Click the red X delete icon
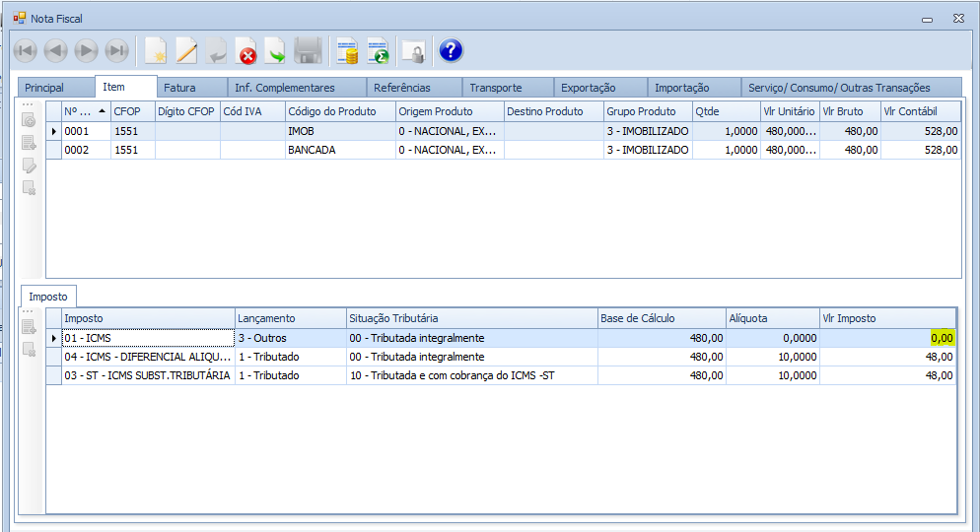980x532 pixels. 246,51
